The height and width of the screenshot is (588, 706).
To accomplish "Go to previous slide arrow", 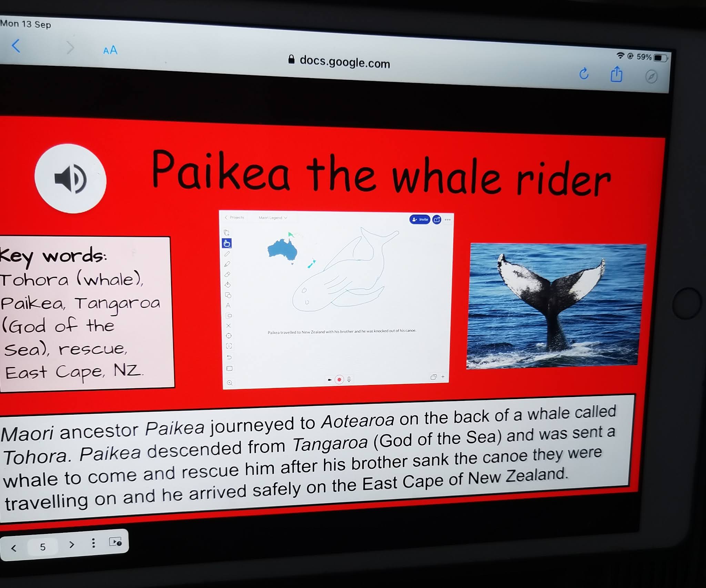I will pos(14,548).
